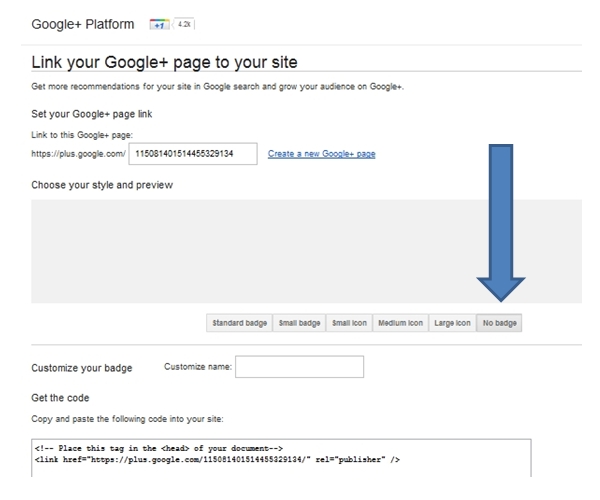This screenshot has width=600, height=500.
Task: Open the Create a new Google+ page link
Action: point(321,154)
